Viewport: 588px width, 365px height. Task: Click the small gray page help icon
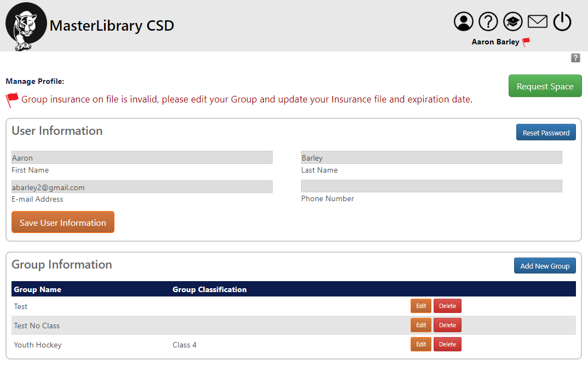[x=575, y=58]
